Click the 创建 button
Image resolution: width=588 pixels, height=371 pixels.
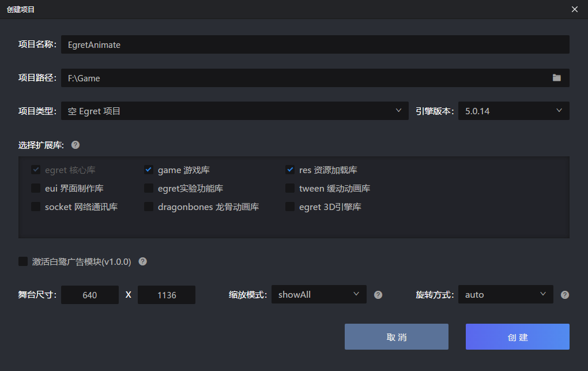click(x=518, y=337)
